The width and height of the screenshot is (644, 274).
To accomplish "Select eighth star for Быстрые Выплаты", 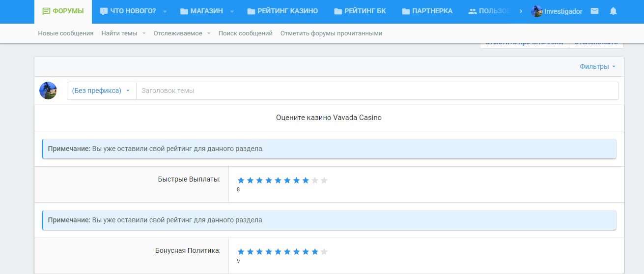I will 306,181.
